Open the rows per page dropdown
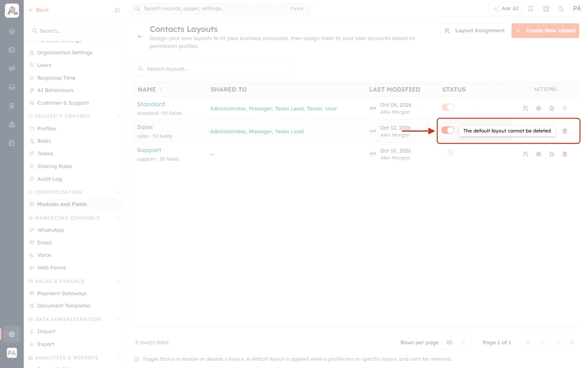 click(457, 342)
